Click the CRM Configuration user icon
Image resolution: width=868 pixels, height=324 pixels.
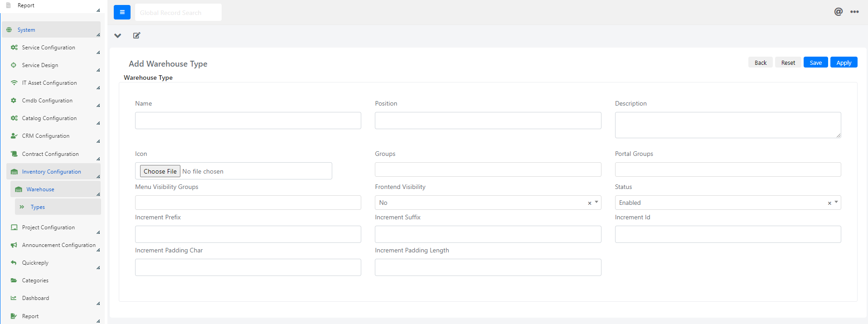point(14,135)
